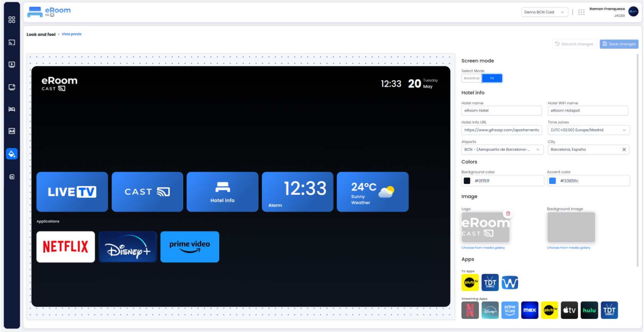Switch screen mode to TV
The width and height of the screenshot is (644, 332).
492,78
